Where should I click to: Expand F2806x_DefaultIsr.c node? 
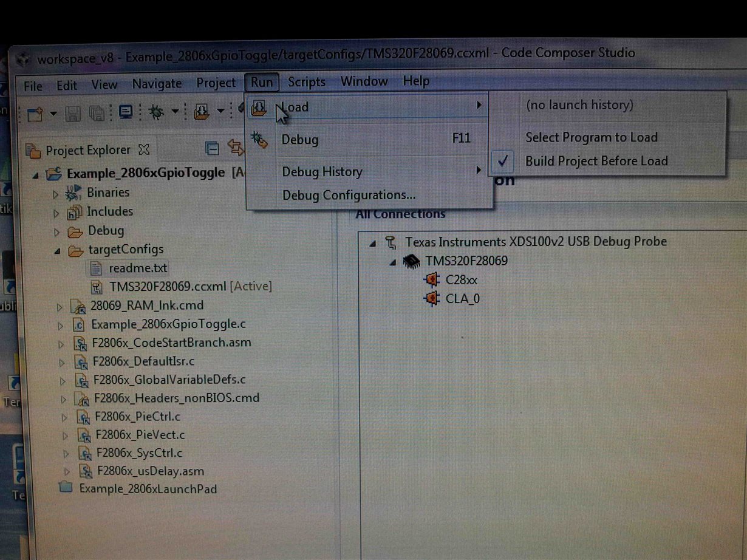61,363
